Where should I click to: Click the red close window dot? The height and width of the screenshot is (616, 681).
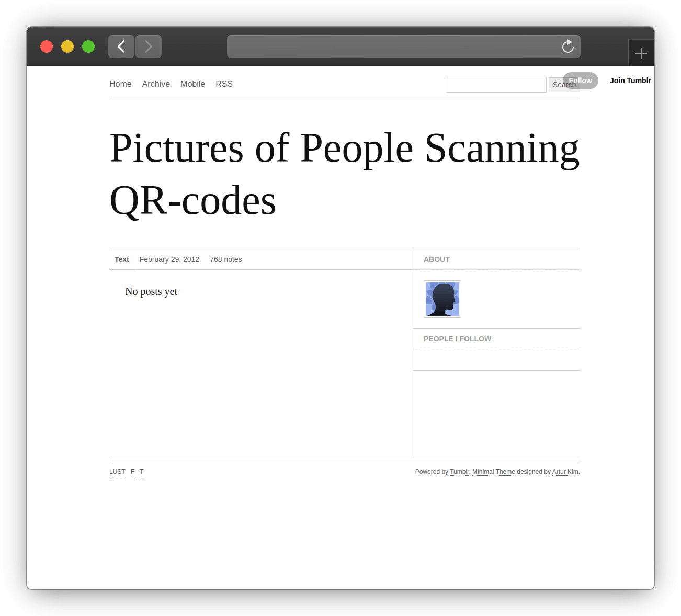pos(47,47)
